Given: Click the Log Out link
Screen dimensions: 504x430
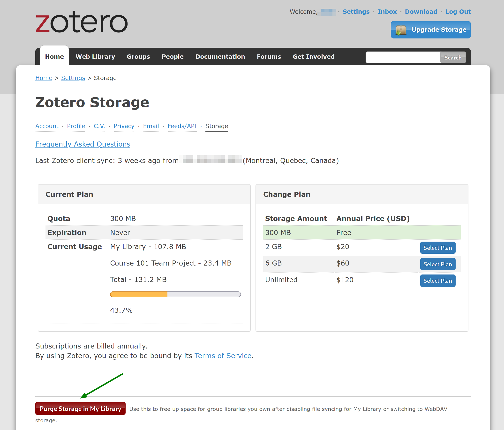Looking at the screenshot, I should pyautogui.click(x=458, y=12).
